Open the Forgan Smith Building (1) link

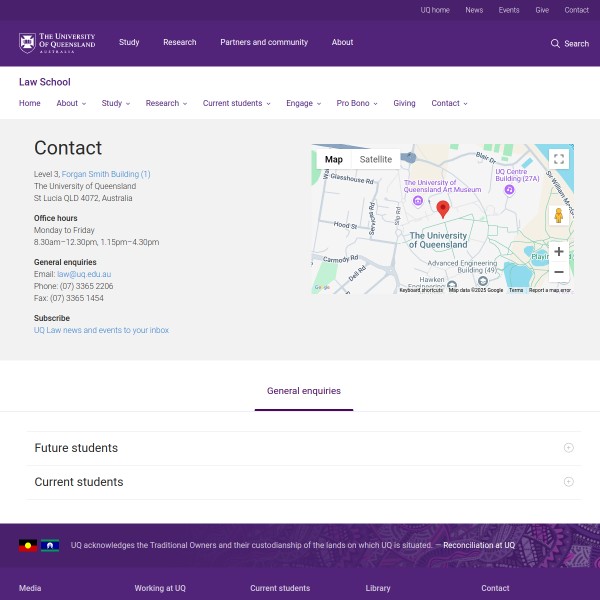(106, 174)
